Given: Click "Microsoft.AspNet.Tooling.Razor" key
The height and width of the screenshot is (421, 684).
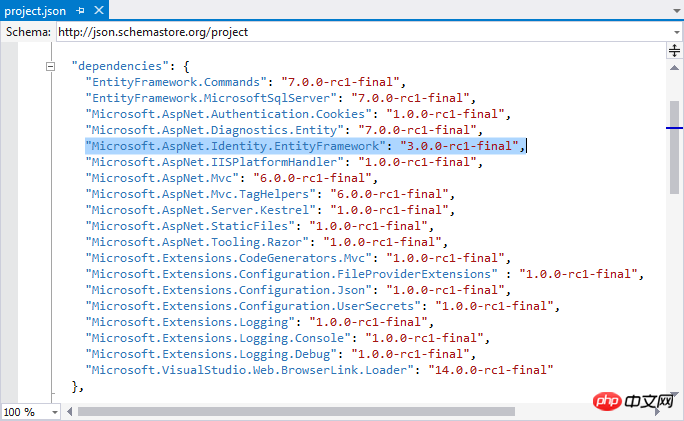Looking at the screenshot, I should click(197, 242).
